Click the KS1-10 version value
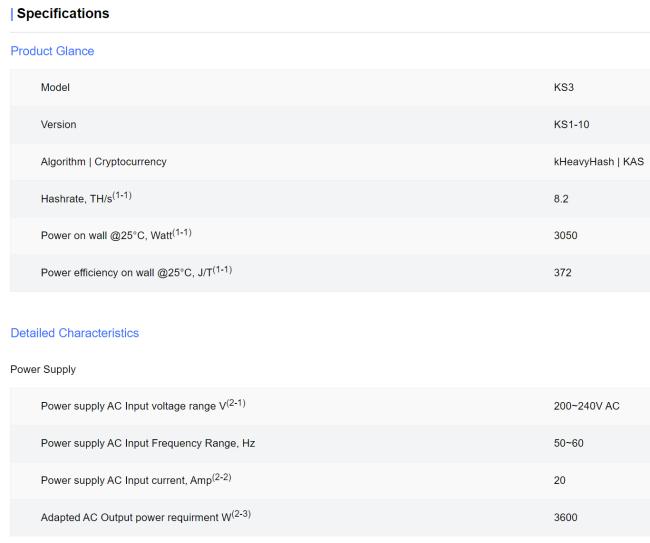The width and height of the screenshot is (650, 543). [x=571, y=124]
